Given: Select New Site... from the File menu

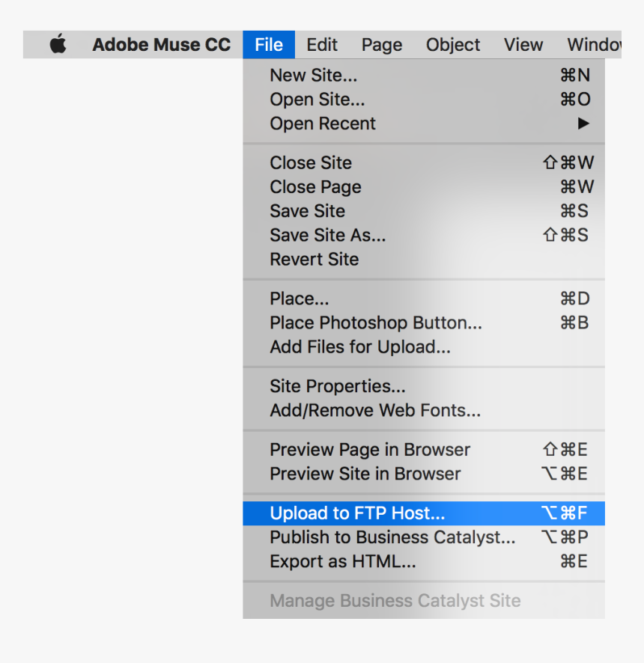Looking at the screenshot, I should [x=314, y=76].
